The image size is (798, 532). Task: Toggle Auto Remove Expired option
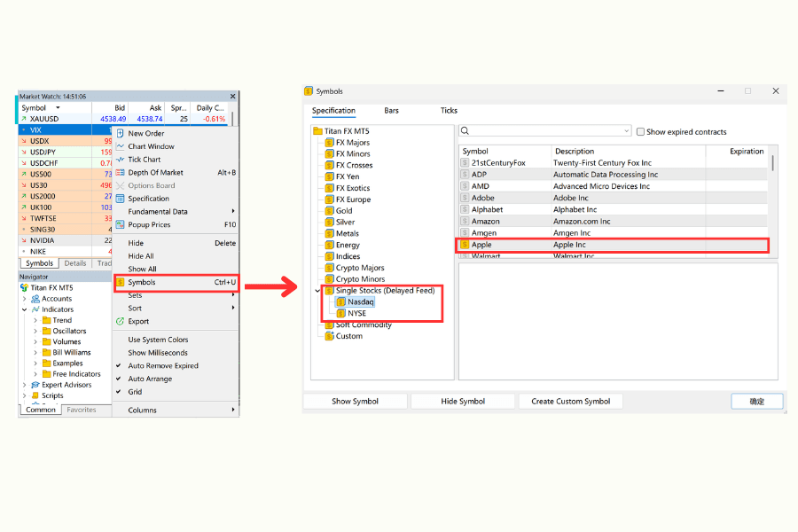pyautogui.click(x=163, y=365)
